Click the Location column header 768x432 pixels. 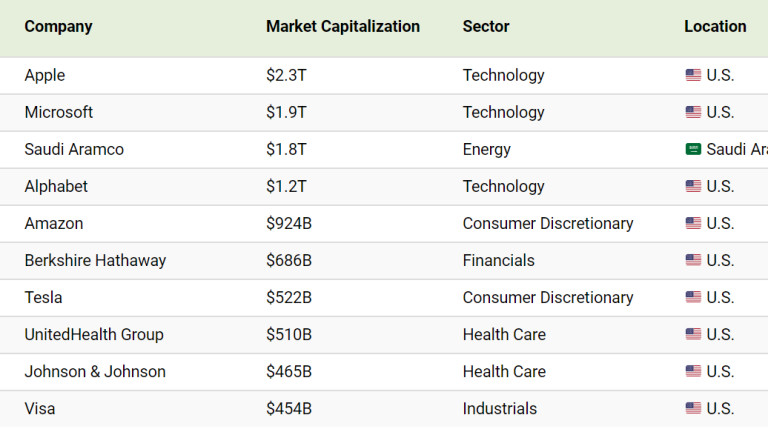[715, 27]
